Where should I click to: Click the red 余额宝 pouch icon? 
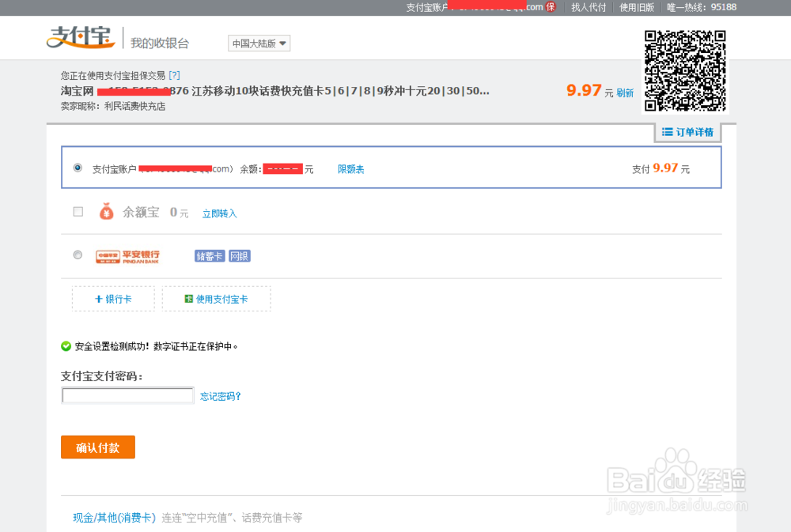(106, 211)
